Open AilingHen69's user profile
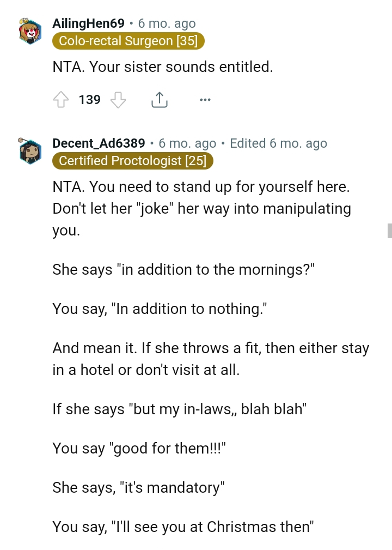 point(88,23)
